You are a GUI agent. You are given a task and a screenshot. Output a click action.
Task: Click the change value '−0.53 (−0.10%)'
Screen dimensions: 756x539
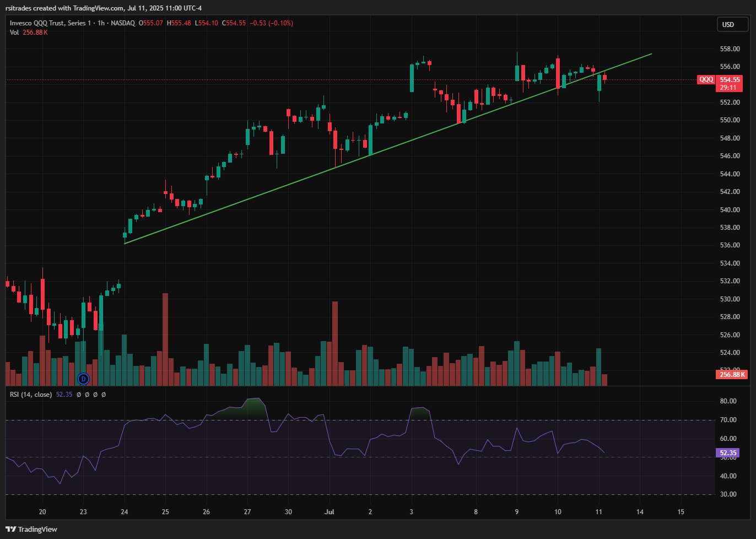271,23
